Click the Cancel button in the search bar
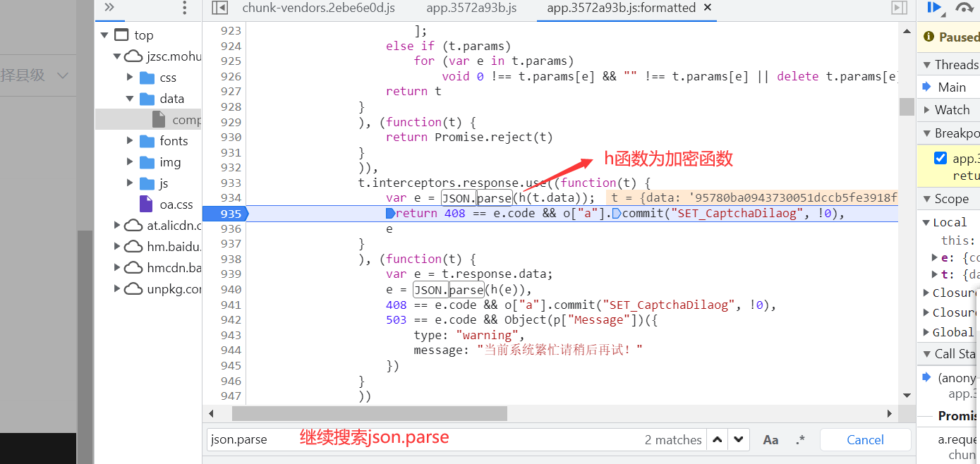The height and width of the screenshot is (464, 980). (x=865, y=439)
